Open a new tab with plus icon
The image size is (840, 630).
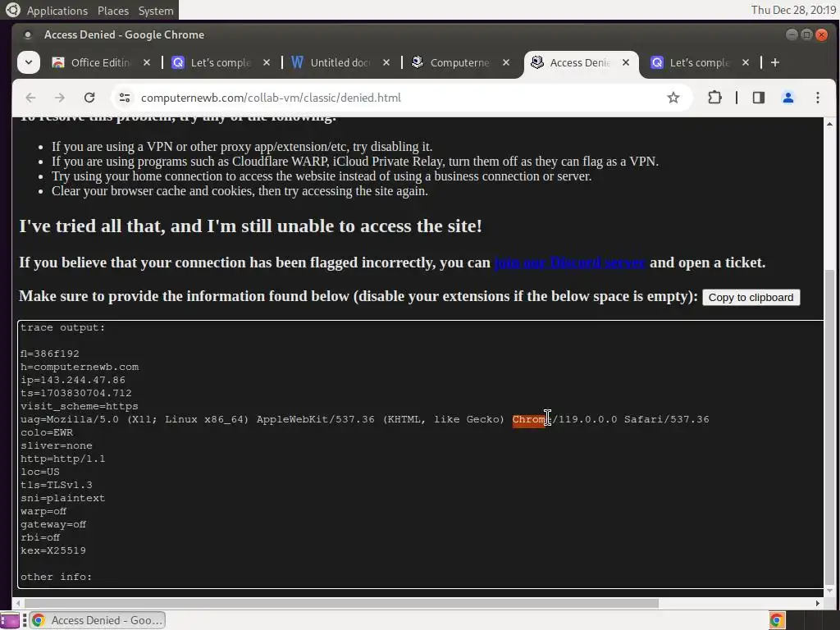click(774, 62)
